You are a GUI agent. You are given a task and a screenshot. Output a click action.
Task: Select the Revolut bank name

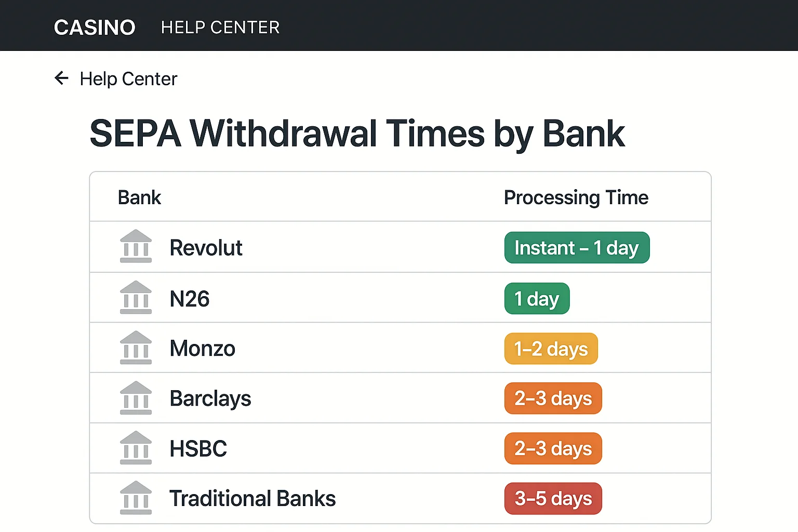click(x=206, y=248)
